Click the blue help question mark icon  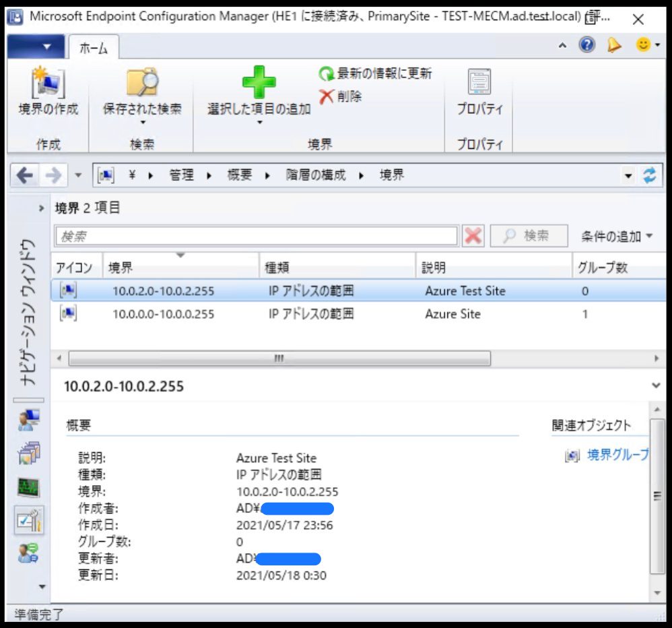click(586, 44)
